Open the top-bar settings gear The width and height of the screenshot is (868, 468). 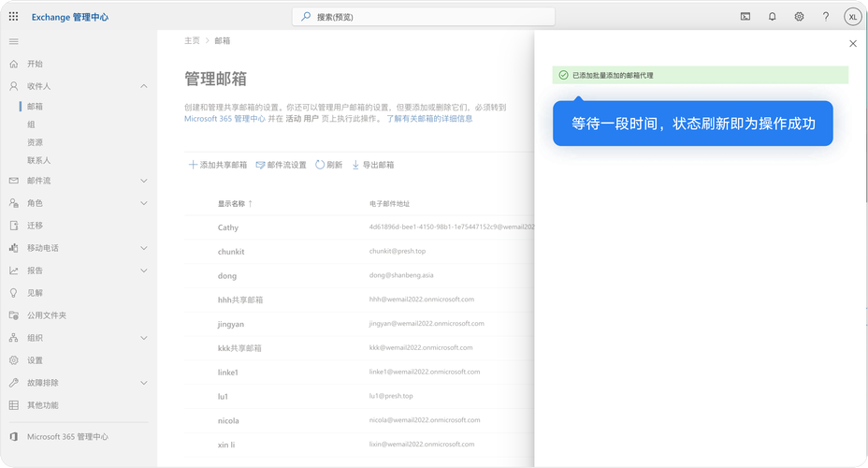pos(799,17)
